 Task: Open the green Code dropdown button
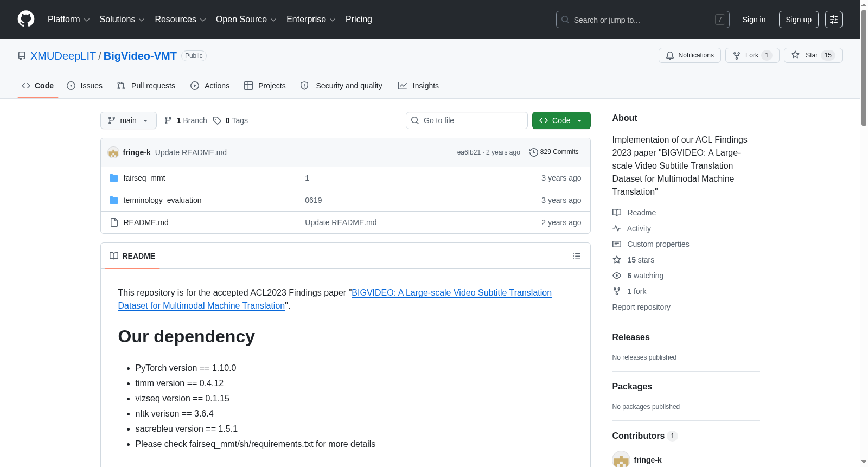(561, 120)
